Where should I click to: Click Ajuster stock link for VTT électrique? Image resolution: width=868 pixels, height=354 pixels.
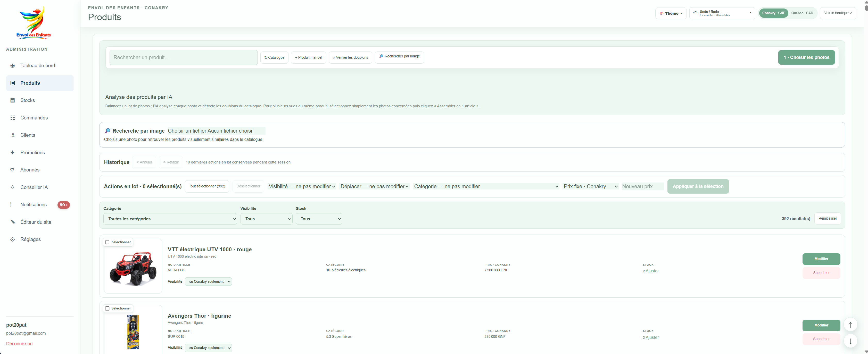652,271
